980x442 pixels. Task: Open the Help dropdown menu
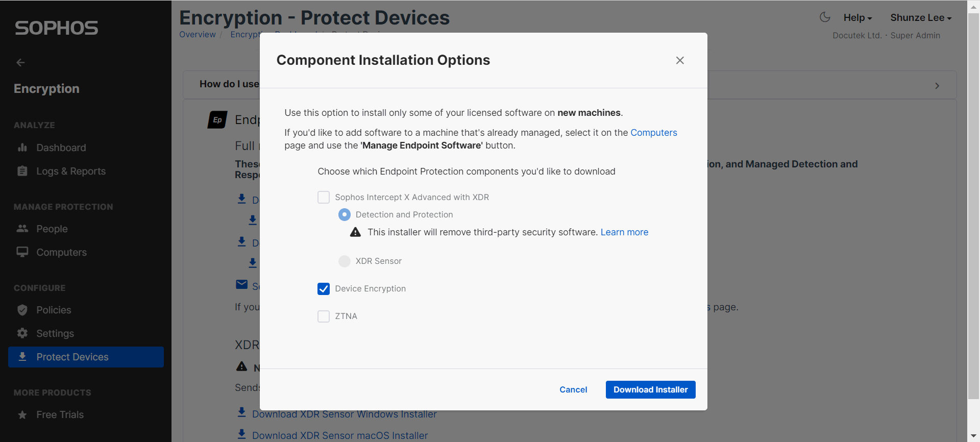857,18
